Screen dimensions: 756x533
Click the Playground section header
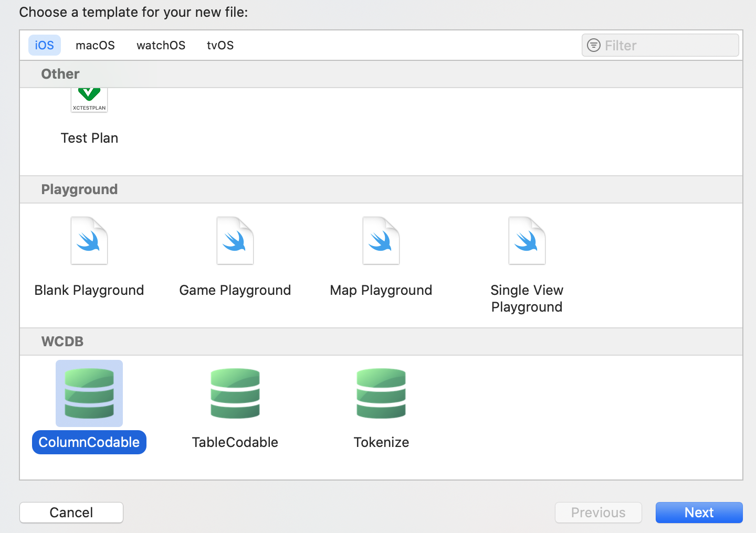pyautogui.click(x=381, y=189)
